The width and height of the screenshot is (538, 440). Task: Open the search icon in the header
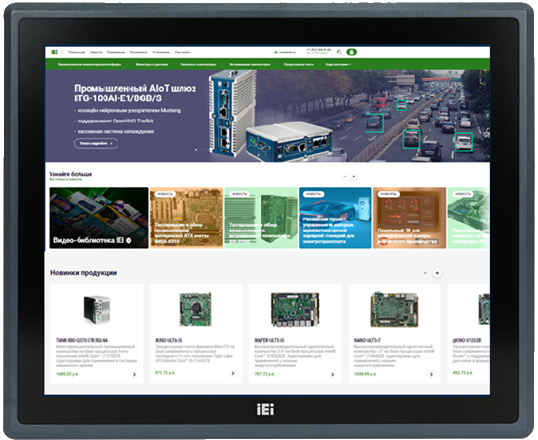pos(339,52)
